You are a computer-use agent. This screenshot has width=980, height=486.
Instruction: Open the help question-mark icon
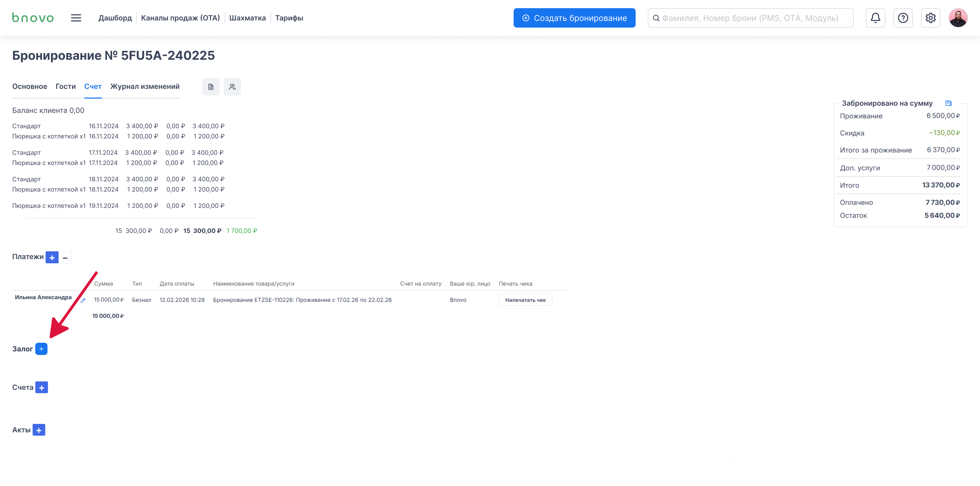903,18
